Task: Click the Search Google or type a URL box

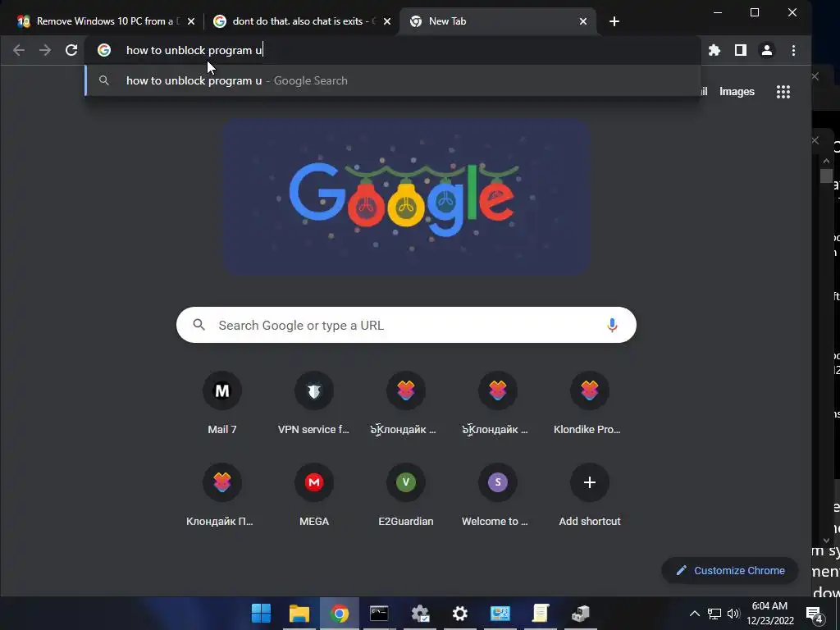Action: 406,325
